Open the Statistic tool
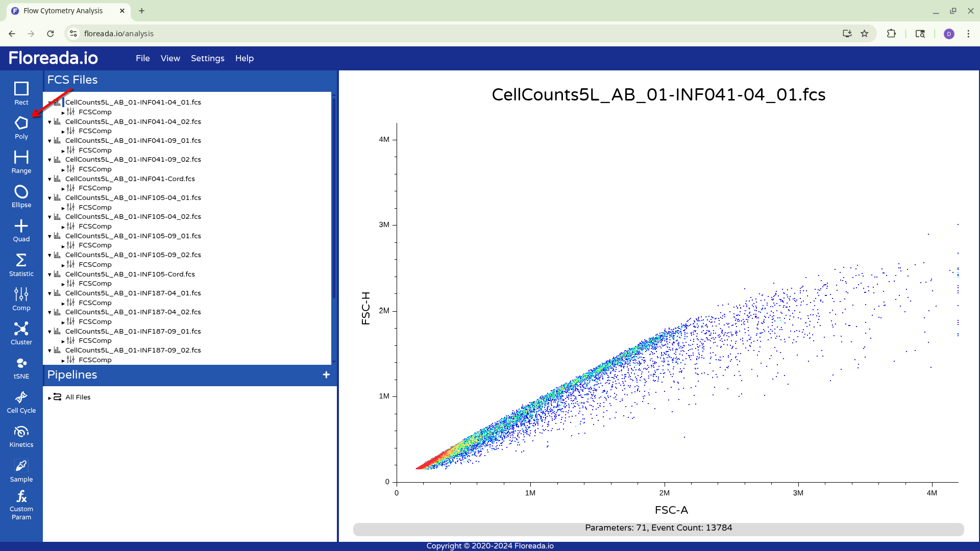 [x=21, y=265]
